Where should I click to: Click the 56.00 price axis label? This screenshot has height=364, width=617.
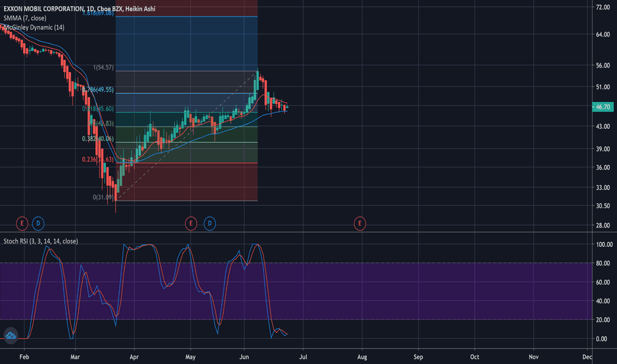603,66
